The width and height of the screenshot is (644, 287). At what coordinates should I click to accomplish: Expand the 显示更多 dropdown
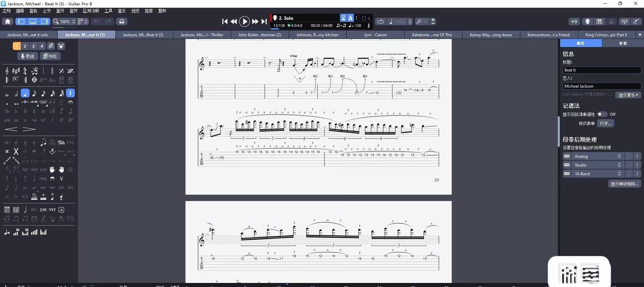click(628, 95)
